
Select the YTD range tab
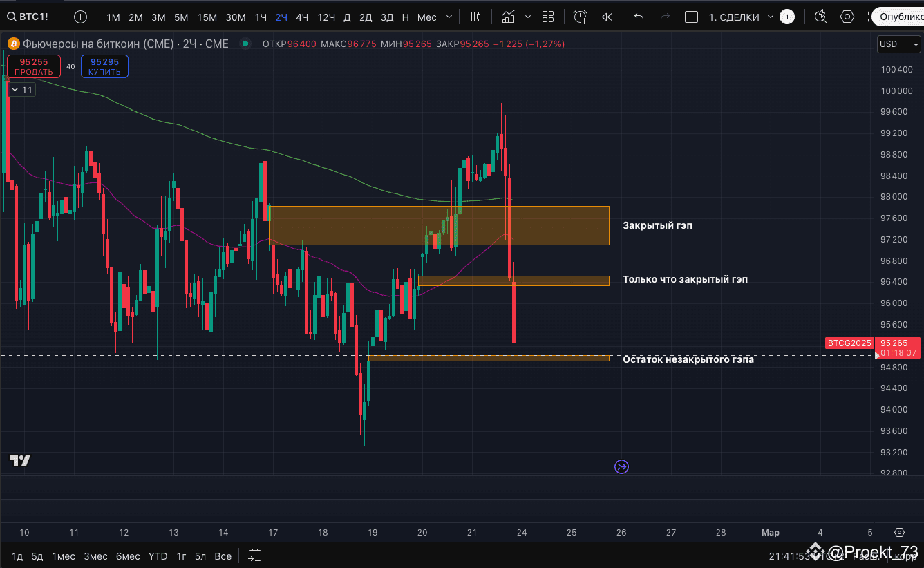(x=158, y=556)
